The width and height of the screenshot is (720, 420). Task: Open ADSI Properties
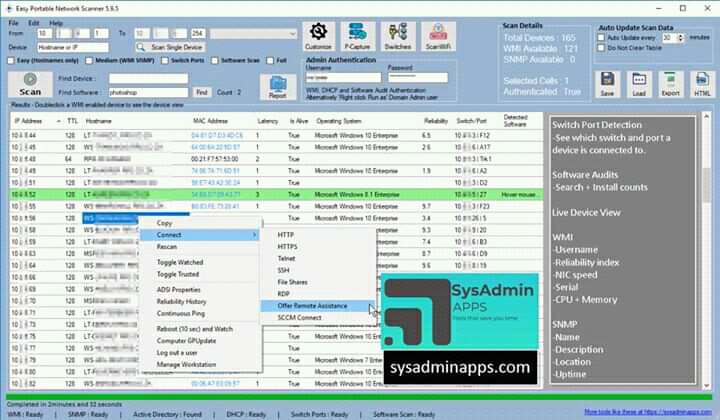point(200,290)
